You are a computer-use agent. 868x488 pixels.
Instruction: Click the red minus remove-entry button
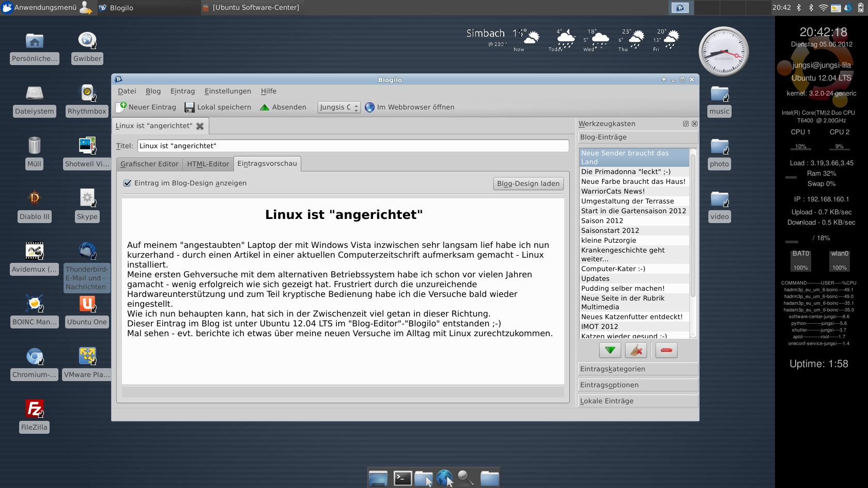[x=666, y=350]
